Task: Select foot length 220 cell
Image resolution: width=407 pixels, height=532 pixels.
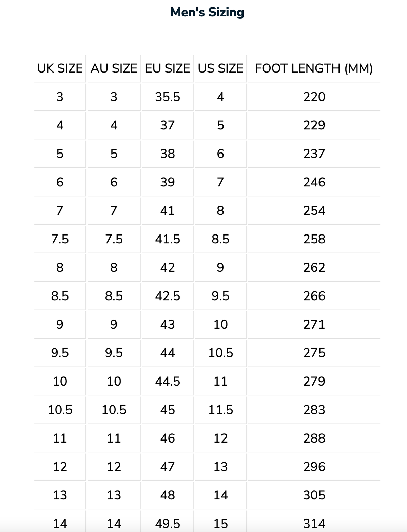Action: coord(314,97)
